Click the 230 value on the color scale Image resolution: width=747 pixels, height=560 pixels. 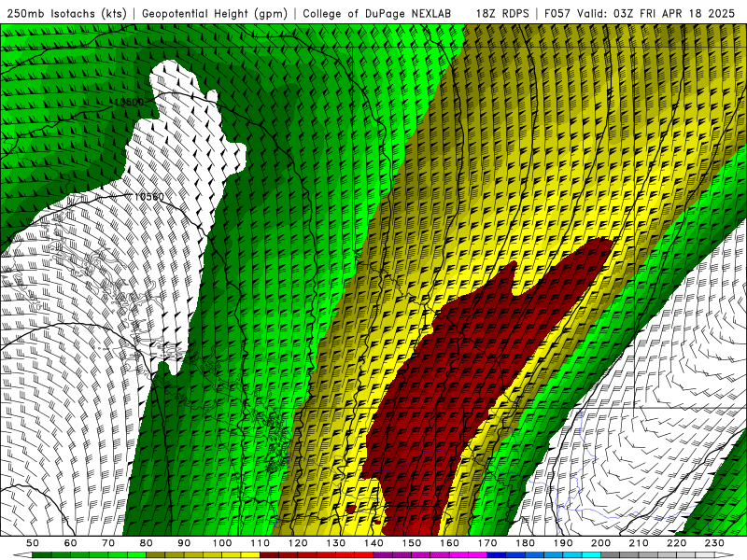tap(715, 543)
